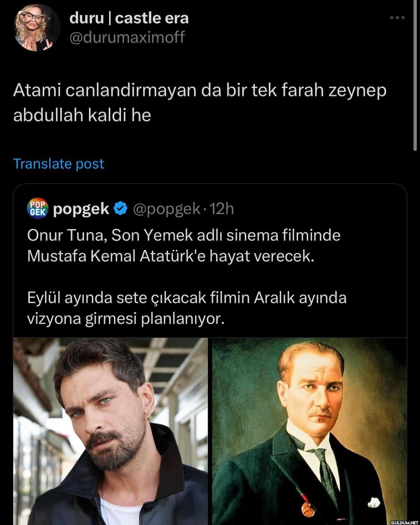The height and width of the screenshot is (525, 420).
Task: Open the three-dot more options menu
Action: 397,18
